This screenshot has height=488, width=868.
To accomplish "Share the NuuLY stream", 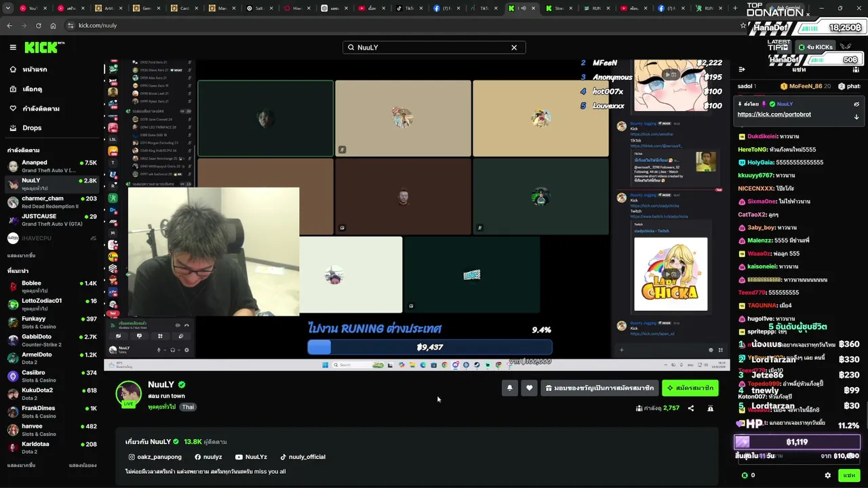I will coord(691,408).
